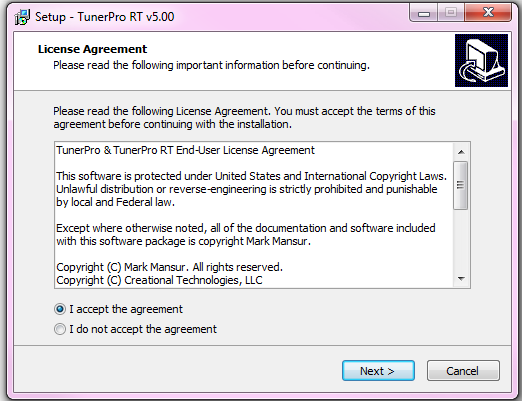Click the bold 'License Agreement' heading
This screenshot has width=522, height=401.
(92, 49)
